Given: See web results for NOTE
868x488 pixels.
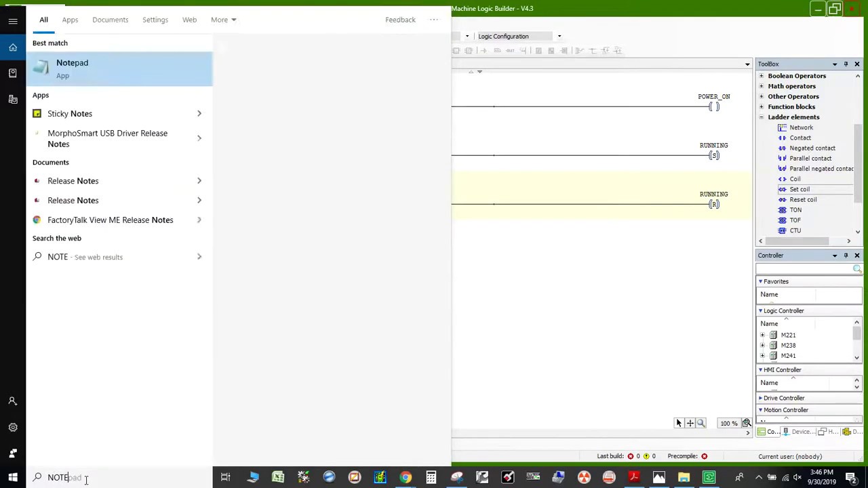Looking at the screenshot, I should point(119,257).
